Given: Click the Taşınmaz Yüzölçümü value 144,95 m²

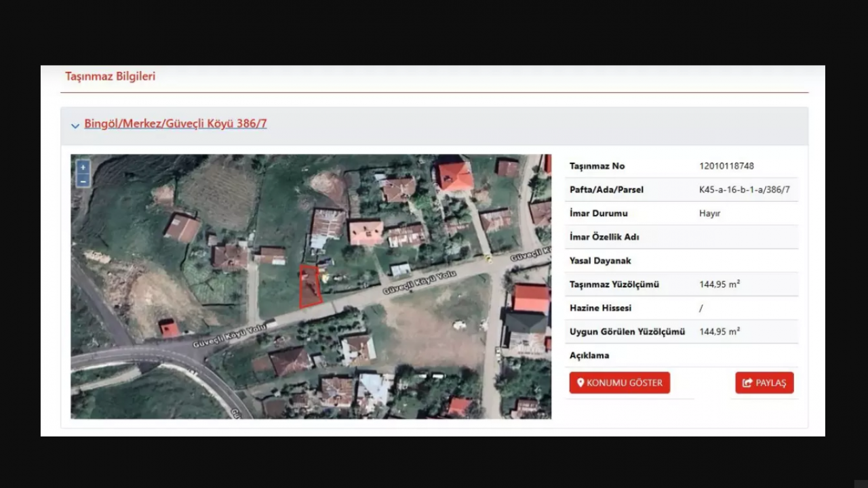Looking at the screenshot, I should click(719, 284).
